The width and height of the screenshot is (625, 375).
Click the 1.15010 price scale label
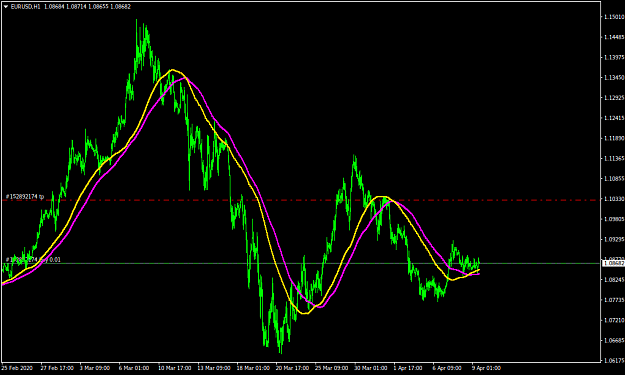[x=614, y=17]
